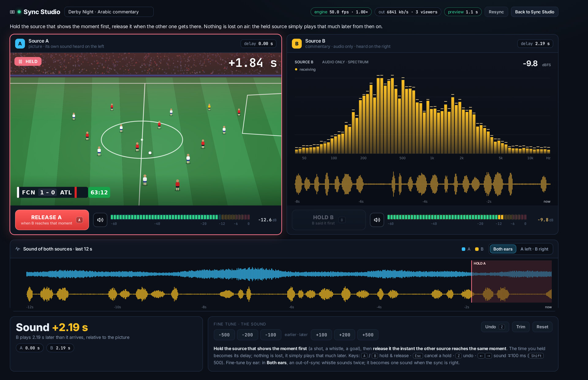Click the 'Sound +2.19 s' heading

click(52, 327)
